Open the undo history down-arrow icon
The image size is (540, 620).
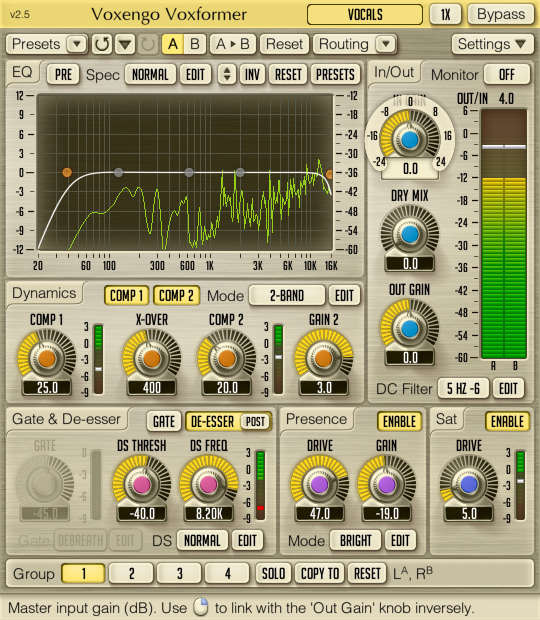pyautogui.click(x=125, y=44)
